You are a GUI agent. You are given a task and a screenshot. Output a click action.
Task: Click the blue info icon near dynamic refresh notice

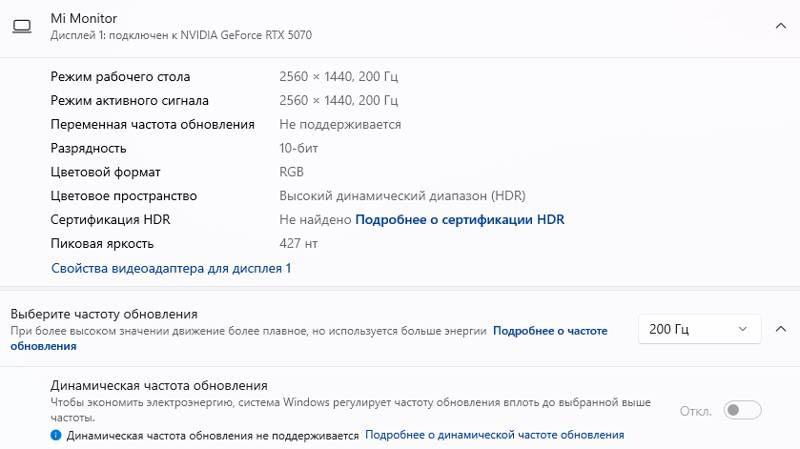click(x=56, y=435)
